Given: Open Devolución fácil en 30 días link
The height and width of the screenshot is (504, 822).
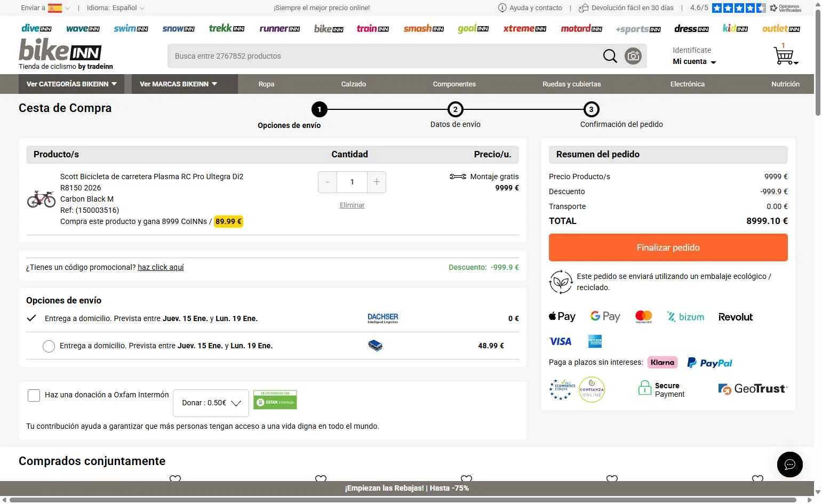Looking at the screenshot, I should tap(626, 8).
